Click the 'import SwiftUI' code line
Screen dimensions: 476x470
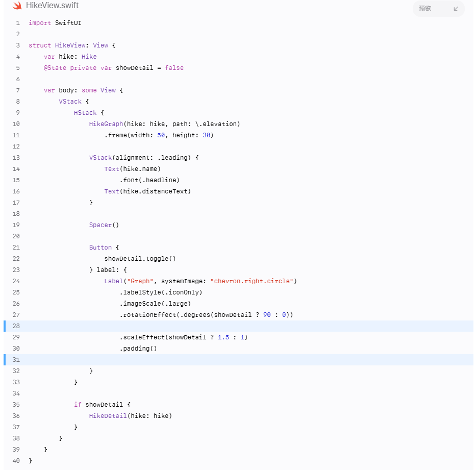point(55,23)
